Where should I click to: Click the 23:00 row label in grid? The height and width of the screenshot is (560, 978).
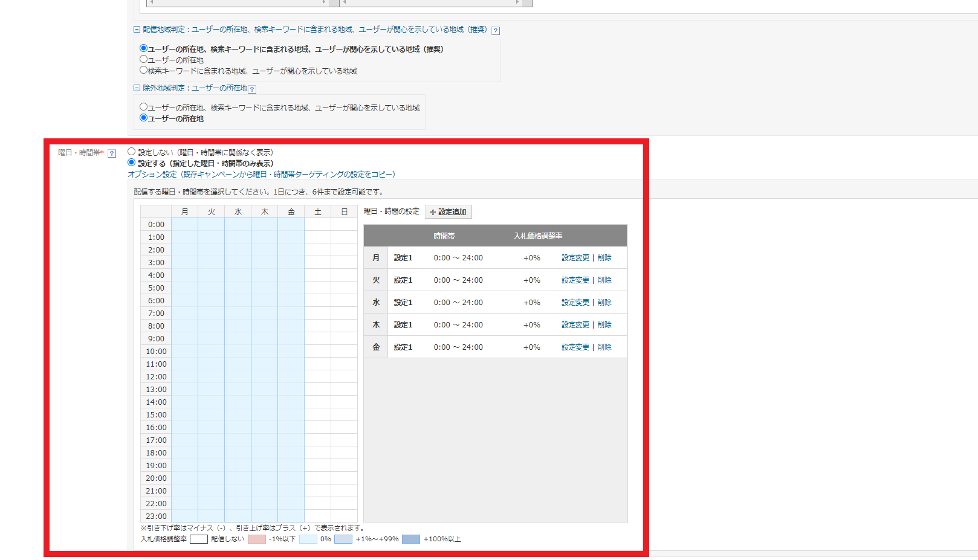[x=156, y=516]
